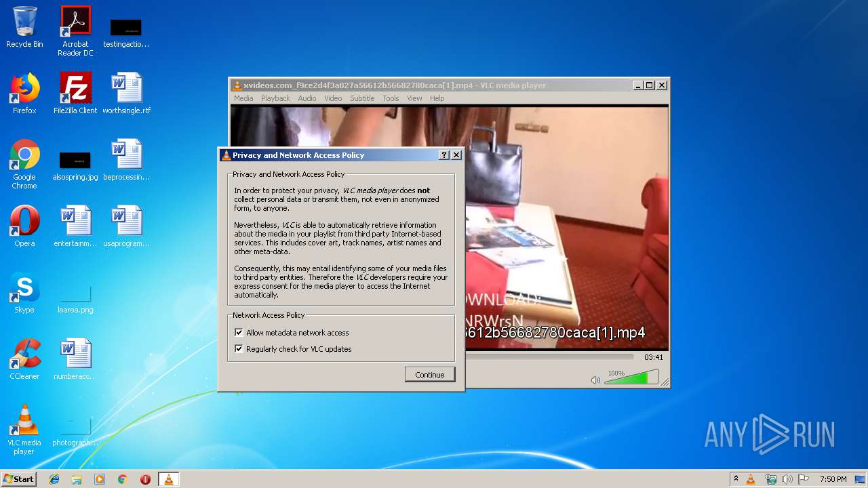The width and height of the screenshot is (868, 488).
Task: Adjust the VLC volume slider
Action: pyautogui.click(x=631, y=378)
